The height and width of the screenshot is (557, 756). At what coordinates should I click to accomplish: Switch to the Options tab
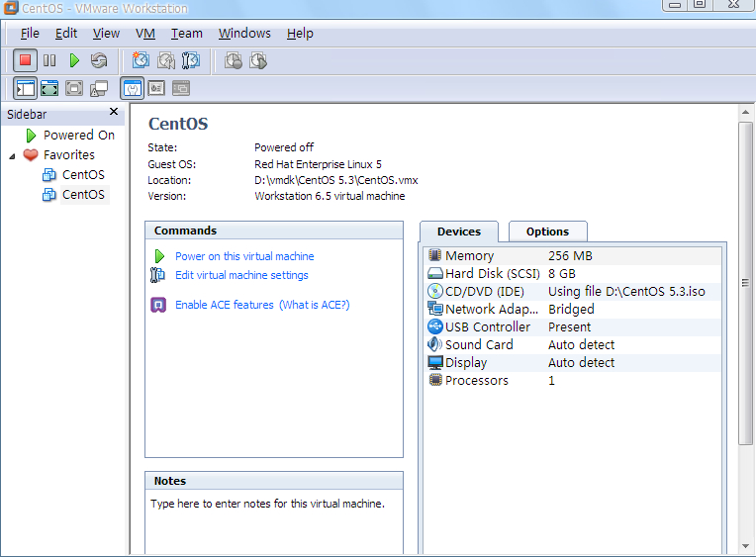tap(548, 232)
